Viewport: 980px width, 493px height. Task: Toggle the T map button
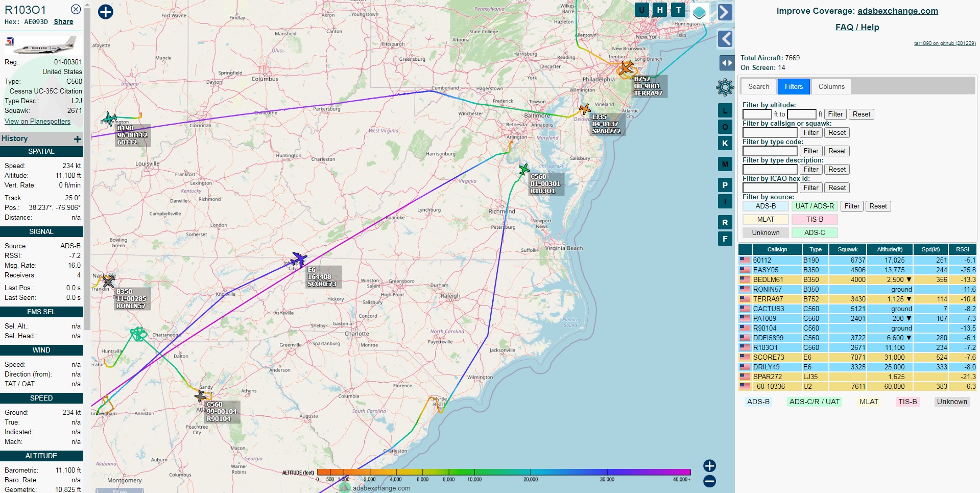point(678,10)
